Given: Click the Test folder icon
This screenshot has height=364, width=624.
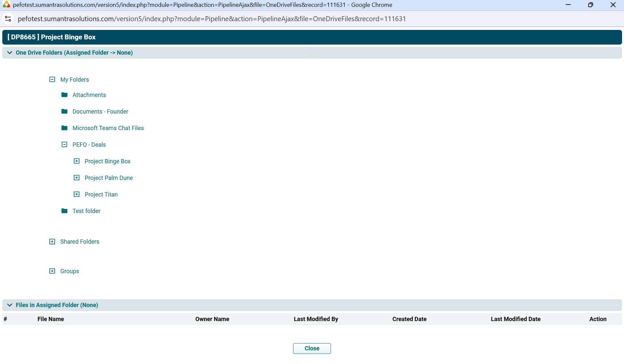Looking at the screenshot, I should [64, 211].
